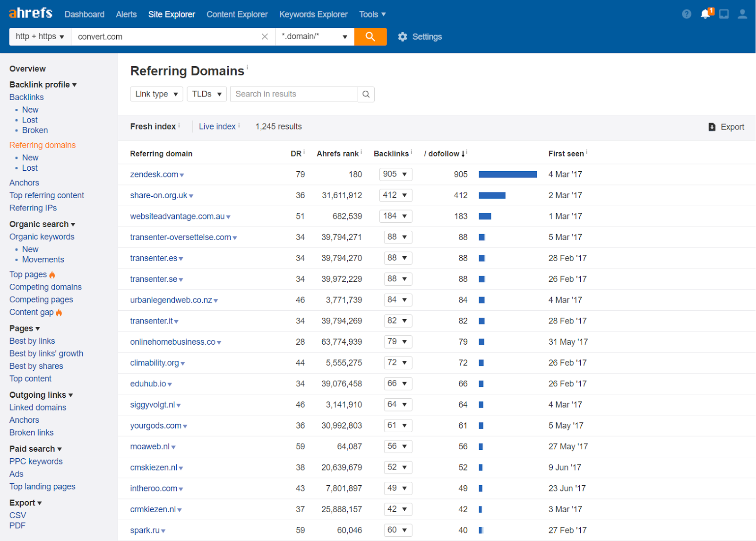
Task: Open Best by links' growth in sidebar
Action: [x=46, y=354]
